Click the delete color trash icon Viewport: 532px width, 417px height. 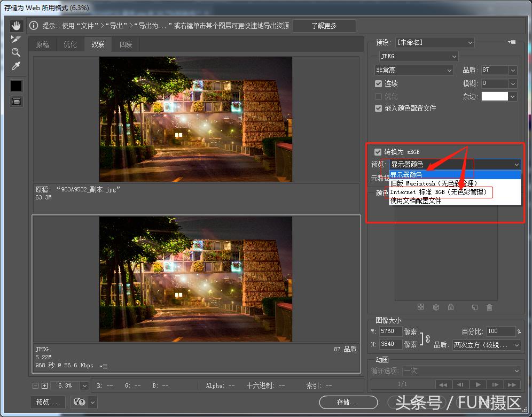[489, 307]
